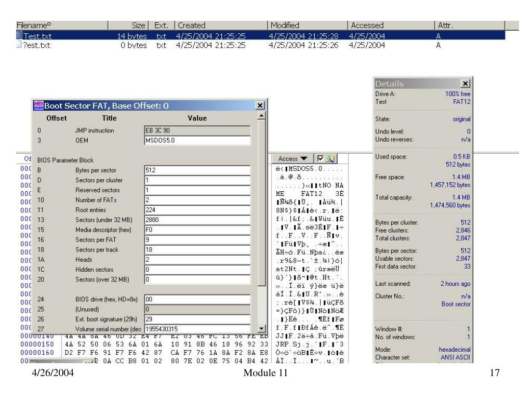Click the JMP instruction value field
Image resolution: width=532 pixels, height=399 pixels.
[197, 130]
